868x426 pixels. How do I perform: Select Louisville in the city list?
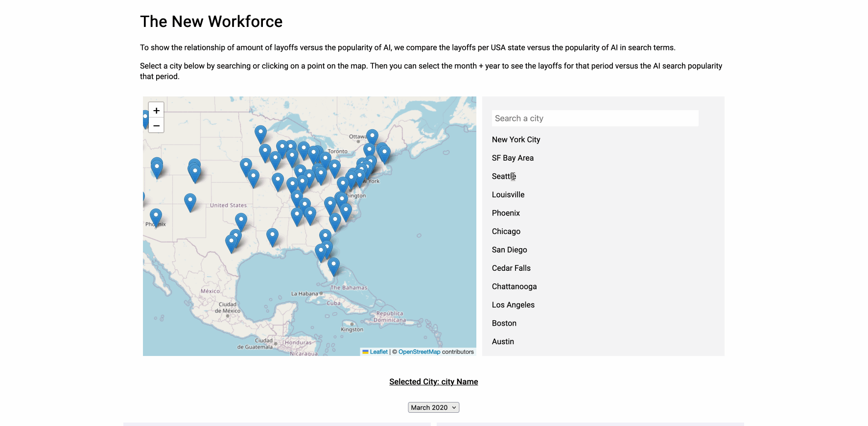tap(508, 195)
